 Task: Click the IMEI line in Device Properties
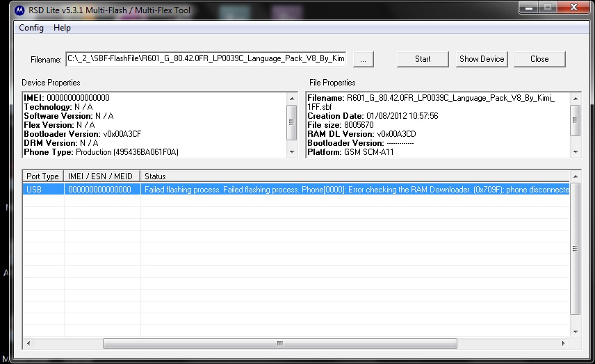point(67,98)
